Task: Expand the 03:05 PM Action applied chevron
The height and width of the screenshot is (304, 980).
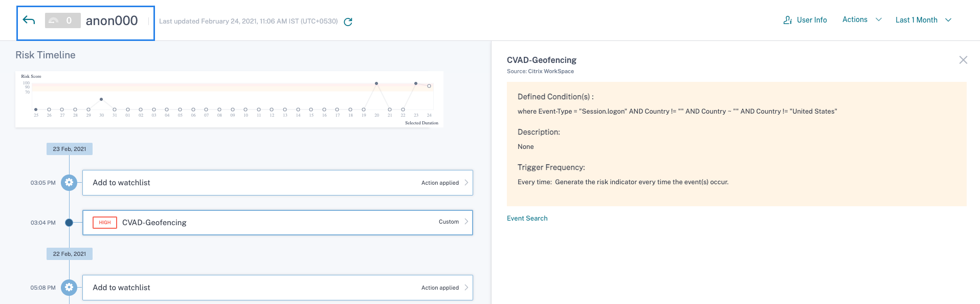Action: tap(466, 183)
